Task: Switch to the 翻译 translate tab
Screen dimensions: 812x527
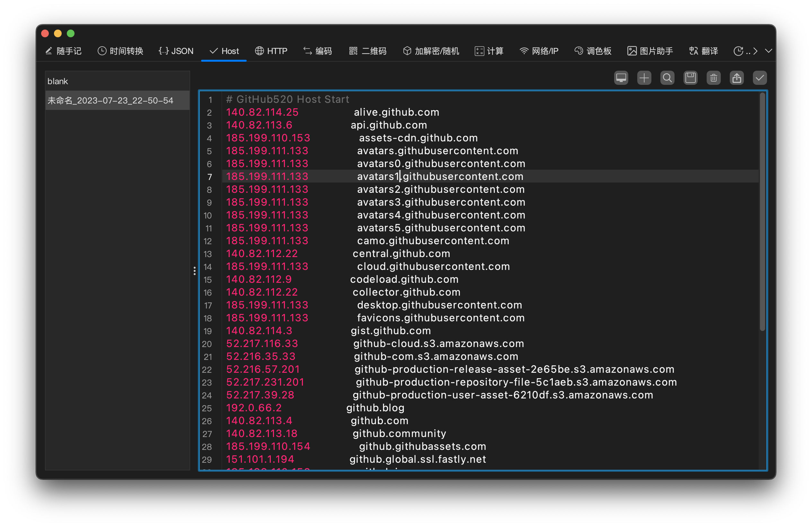Action: (703, 50)
